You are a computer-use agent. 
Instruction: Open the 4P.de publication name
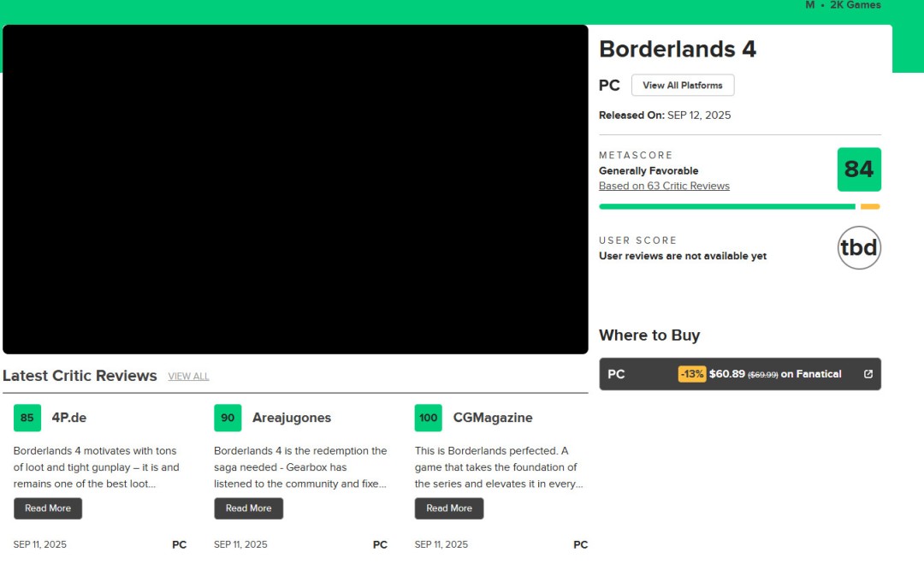pos(69,418)
